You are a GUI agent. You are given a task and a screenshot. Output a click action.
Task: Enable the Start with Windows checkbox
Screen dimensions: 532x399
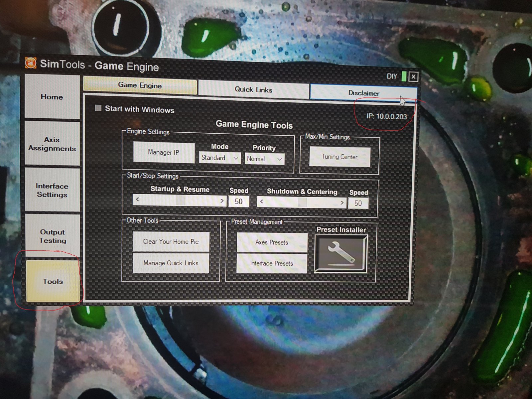[x=98, y=108]
